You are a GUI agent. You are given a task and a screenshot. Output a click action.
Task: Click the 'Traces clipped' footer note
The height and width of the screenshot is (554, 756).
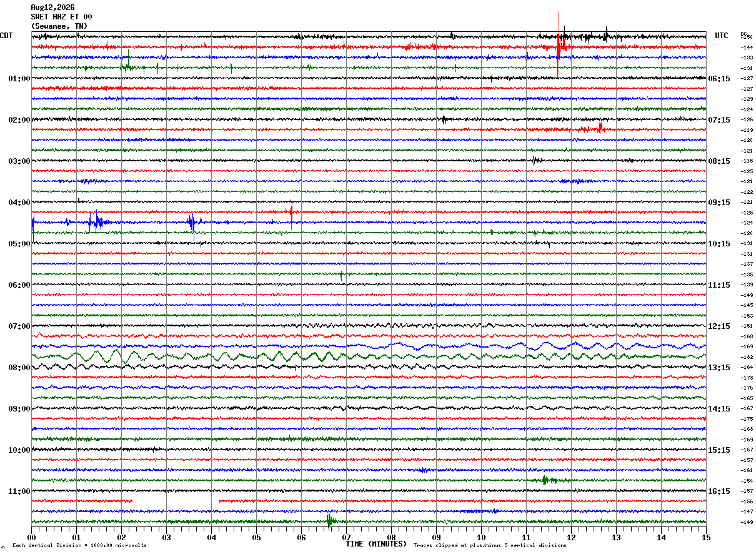click(490, 545)
